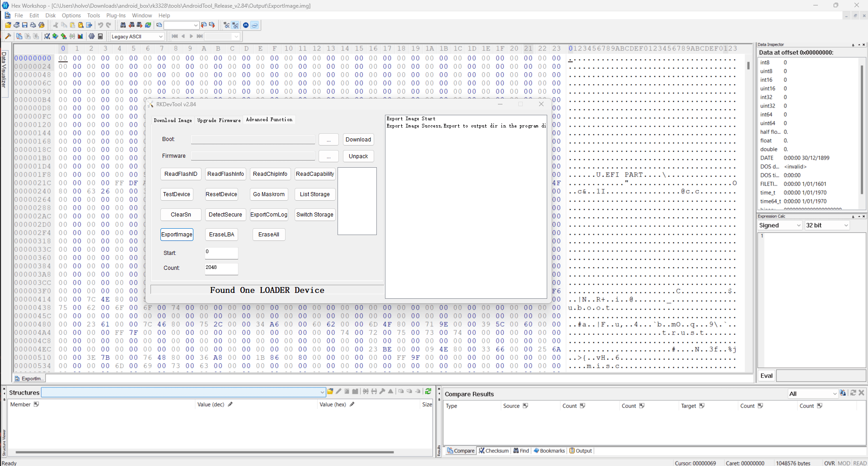Open the Plug-Ins menu
The width and height of the screenshot is (868, 466).
pos(116,15)
